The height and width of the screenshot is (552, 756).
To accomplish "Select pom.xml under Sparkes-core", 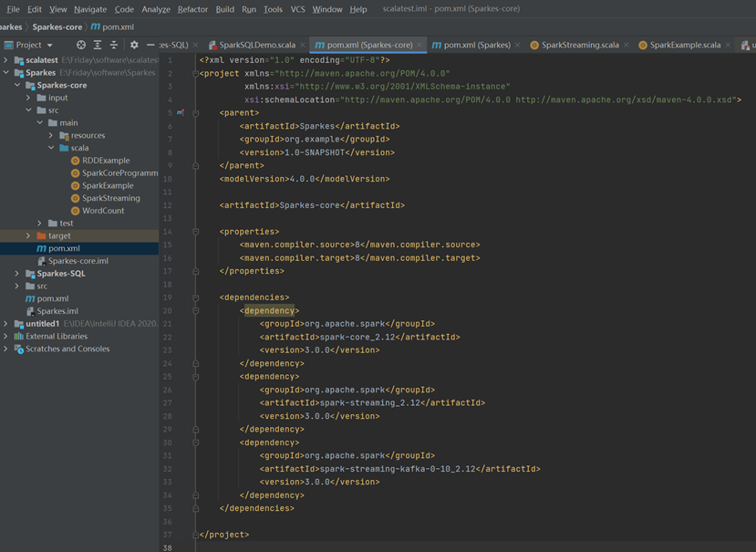I will (58, 248).
